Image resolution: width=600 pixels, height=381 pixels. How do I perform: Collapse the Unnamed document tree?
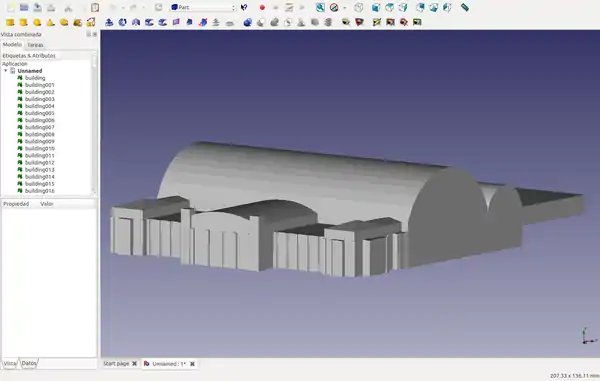click(6, 71)
